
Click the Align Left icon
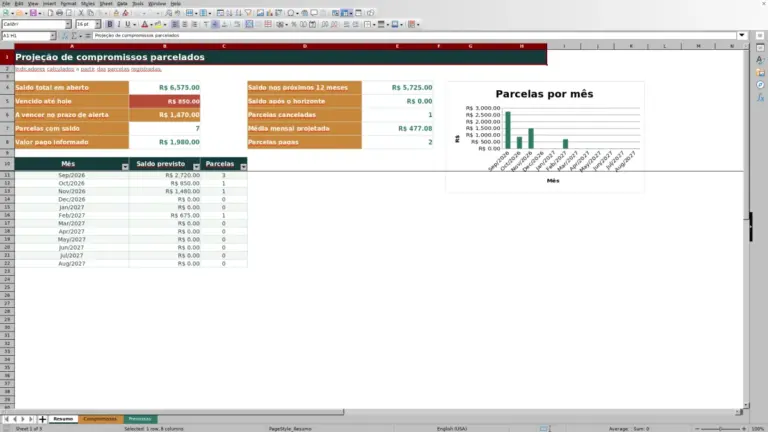(x=175, y=24)
